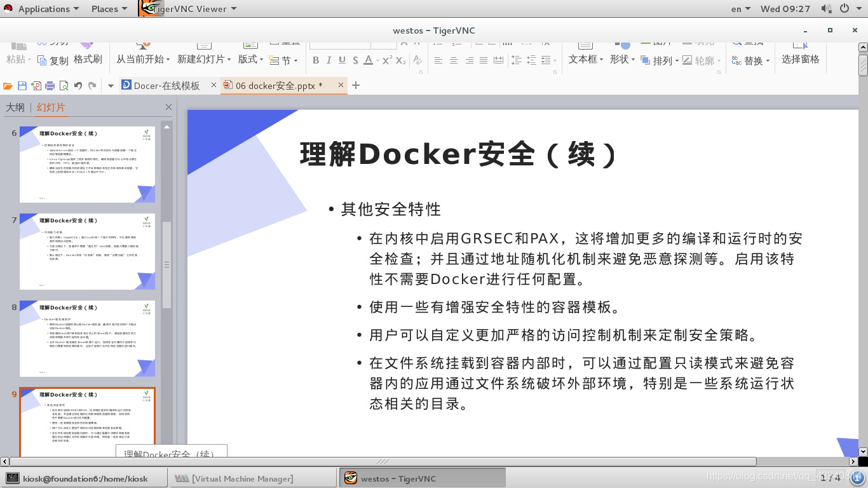Select slide 7 thumbnail

[x=87, y=252]
